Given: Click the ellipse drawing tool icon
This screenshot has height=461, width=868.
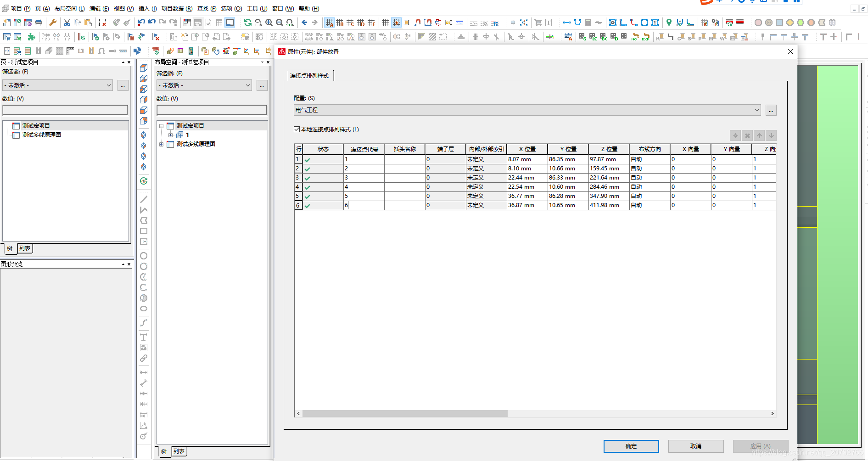Looking at the screenshot, I should point(143,309).
